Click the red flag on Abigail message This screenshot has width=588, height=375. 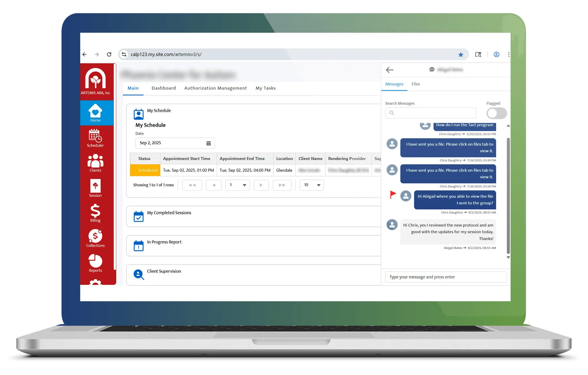pos(393,195)
